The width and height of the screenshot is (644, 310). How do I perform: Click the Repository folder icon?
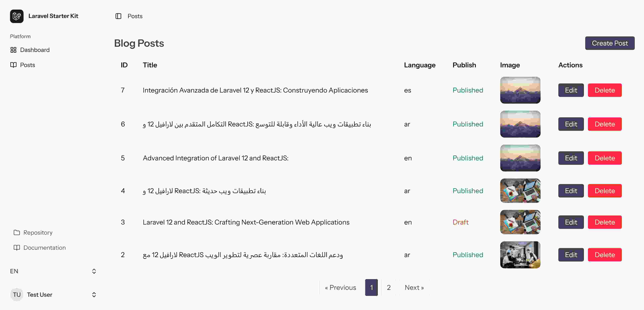point(17,232)
